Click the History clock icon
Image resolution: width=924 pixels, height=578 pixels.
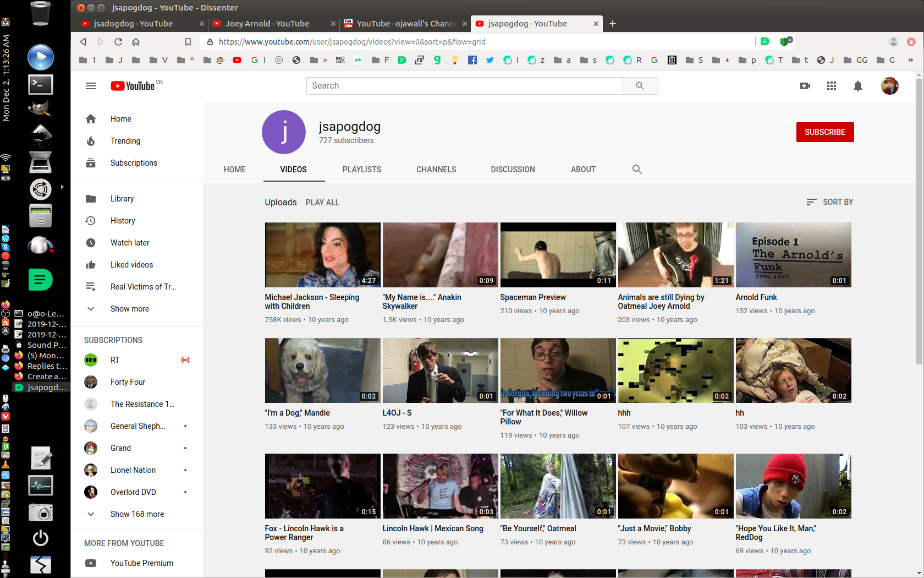91,221
